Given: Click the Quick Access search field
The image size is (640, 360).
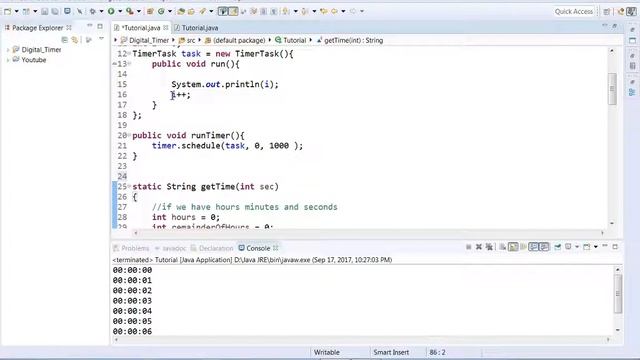Looking at the screenshot, I should click(x=573, y=11).
